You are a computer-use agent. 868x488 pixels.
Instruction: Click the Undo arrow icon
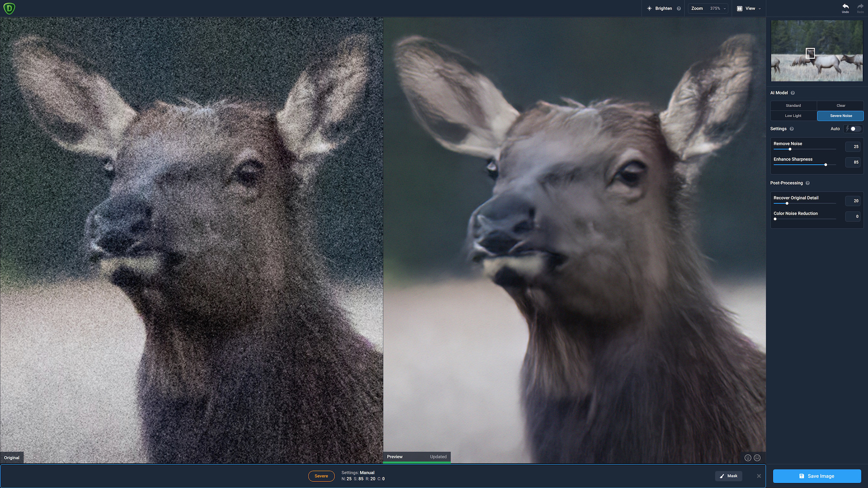pos(845,7)
